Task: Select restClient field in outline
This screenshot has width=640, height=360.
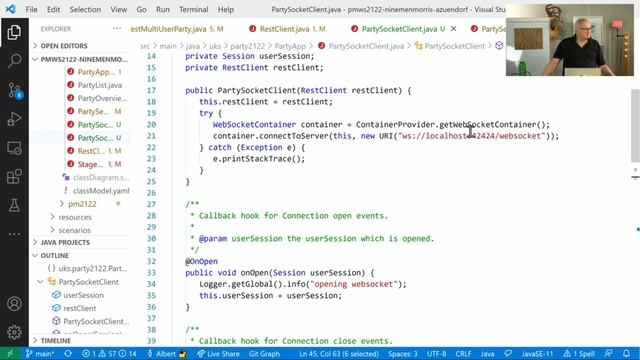Action: coord(80,308)
